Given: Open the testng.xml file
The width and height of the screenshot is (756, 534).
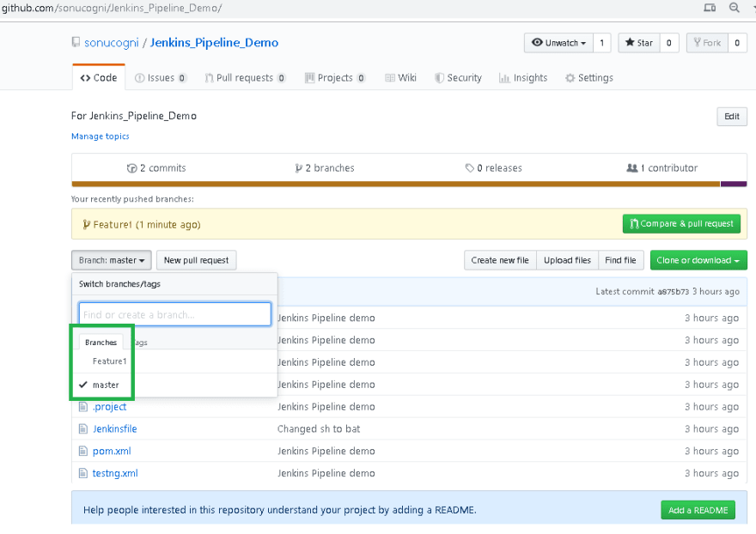Looking at the screenshot, I should 115,473.
